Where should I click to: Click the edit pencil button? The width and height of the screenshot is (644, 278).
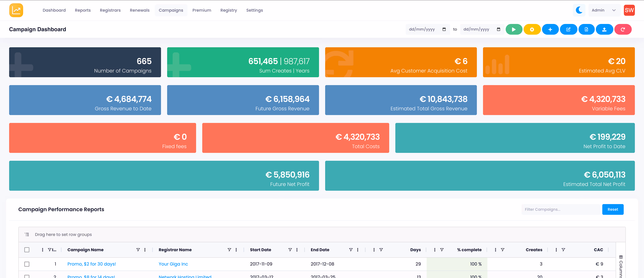tap(568, 29)
